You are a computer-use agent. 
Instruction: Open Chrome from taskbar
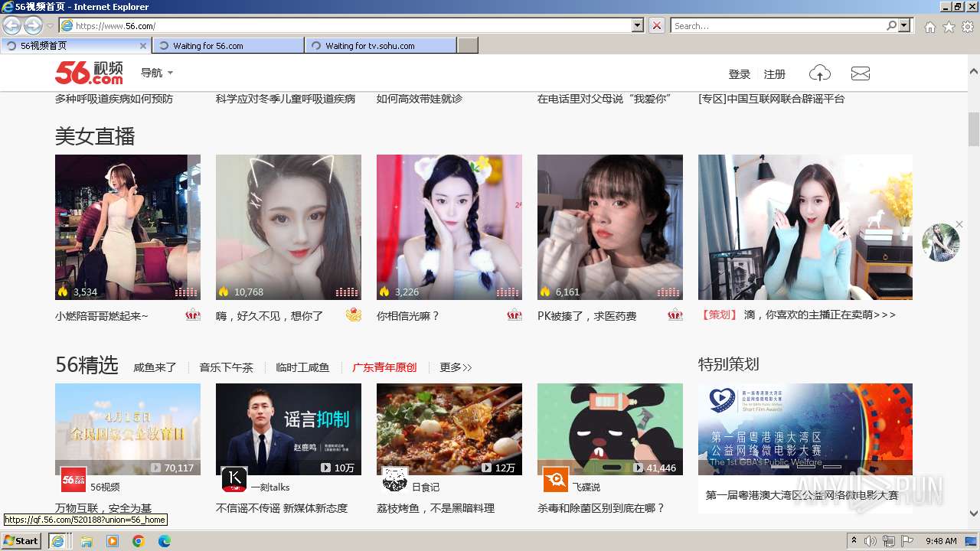139,541
